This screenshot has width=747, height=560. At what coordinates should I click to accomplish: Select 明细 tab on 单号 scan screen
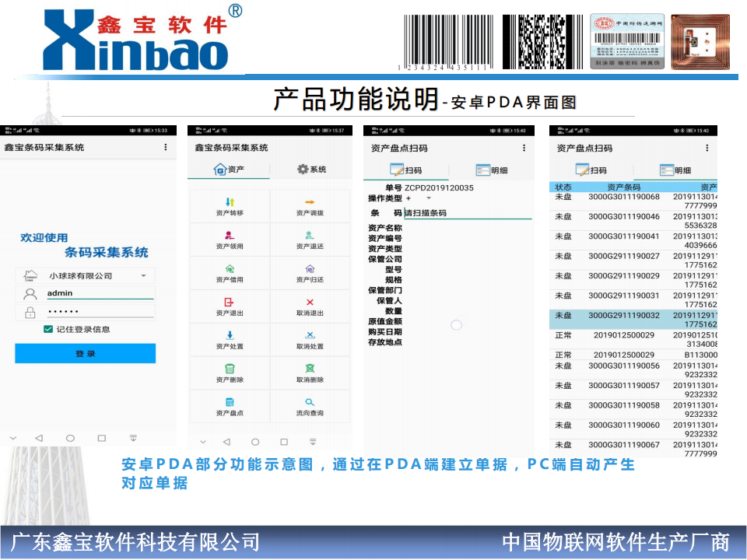point(492,170)
